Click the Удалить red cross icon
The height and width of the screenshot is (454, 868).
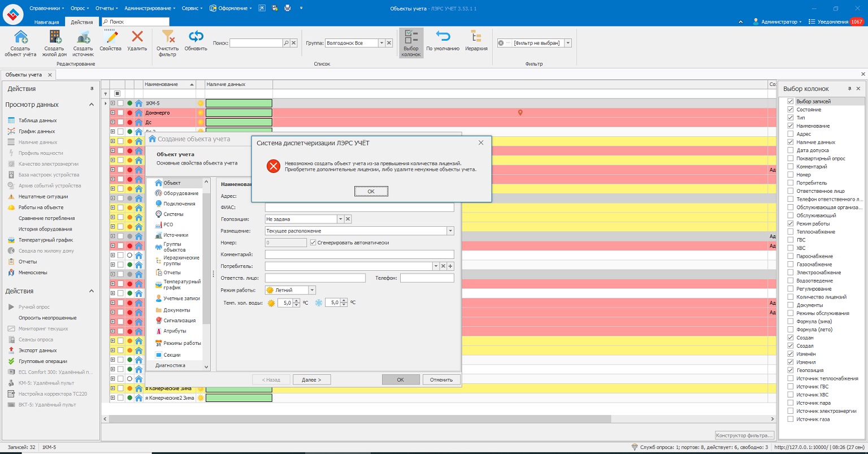pos(137,37)
